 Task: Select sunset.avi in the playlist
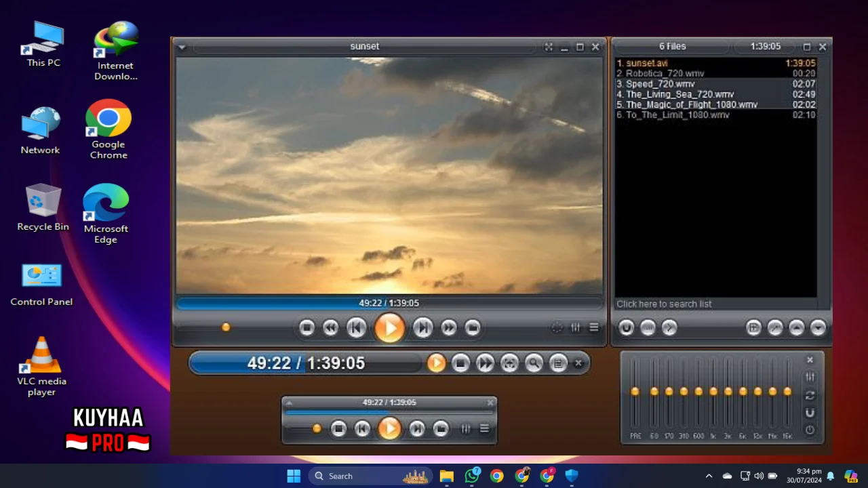point(715,63)
